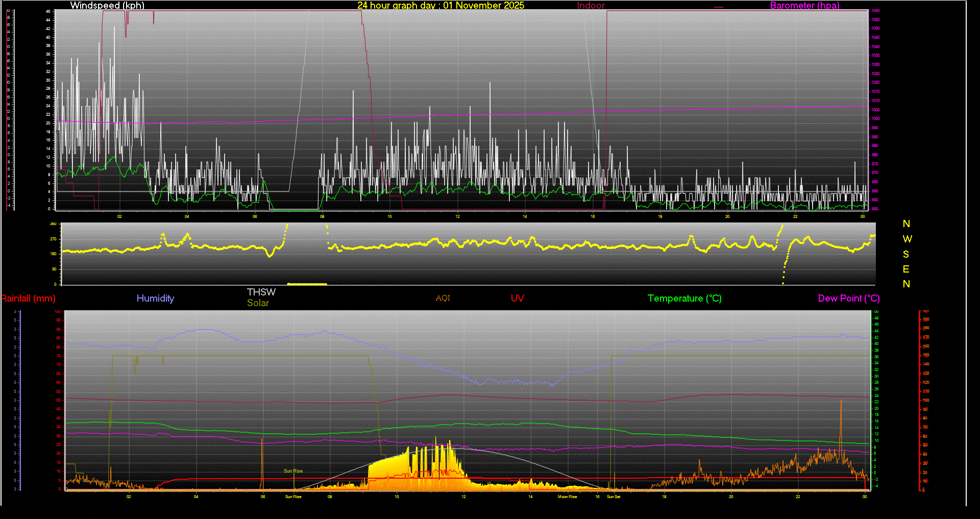980x519 pixels.
Task: Select the Solar legend label
Action: (x=258, y=303)
